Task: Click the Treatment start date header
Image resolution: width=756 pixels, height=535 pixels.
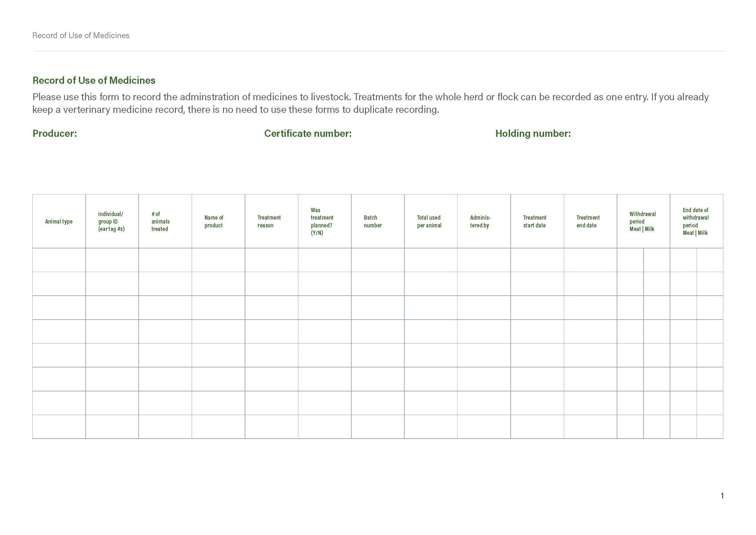Action: point(534,221)
